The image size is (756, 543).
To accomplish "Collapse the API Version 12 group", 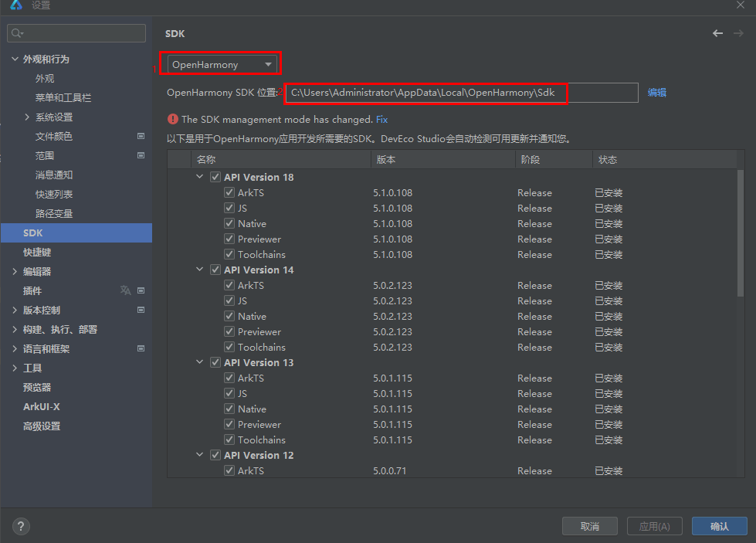I will click(199, 454).
